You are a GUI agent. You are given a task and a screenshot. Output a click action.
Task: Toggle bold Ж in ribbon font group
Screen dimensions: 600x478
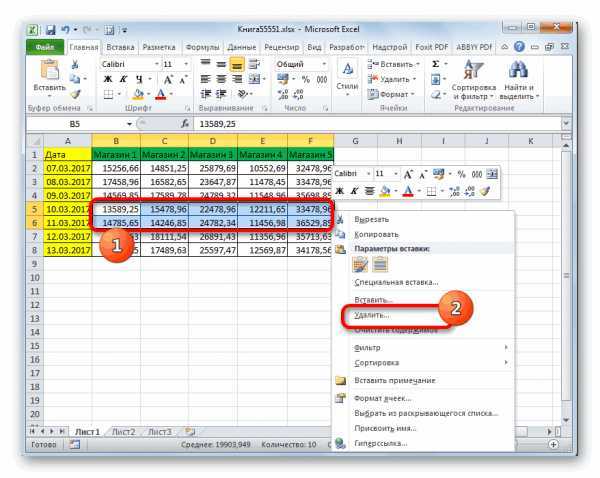(108, 79)
